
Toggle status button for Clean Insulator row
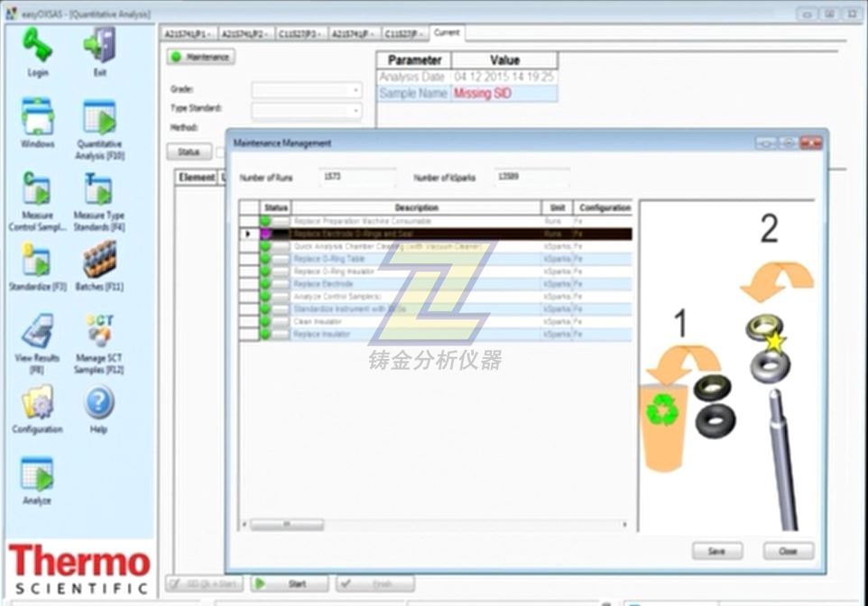275,322
